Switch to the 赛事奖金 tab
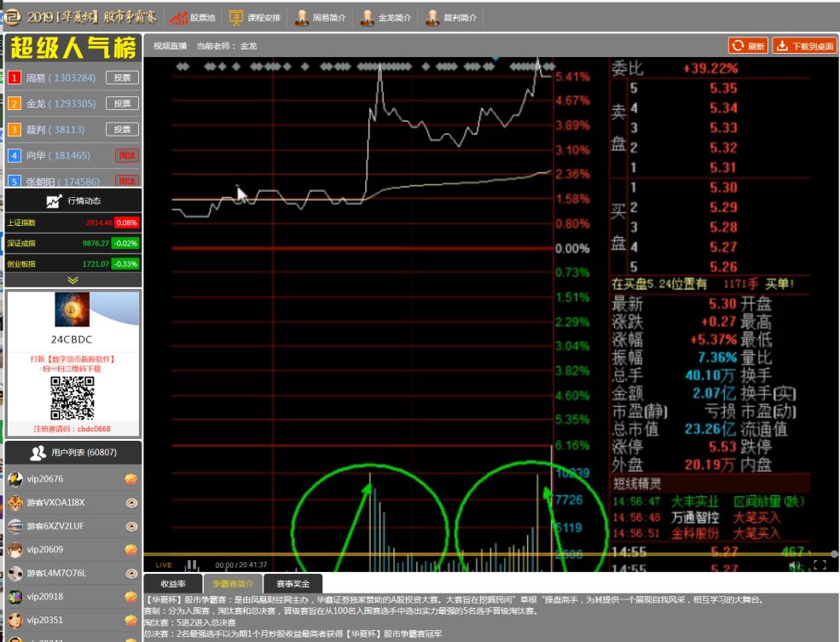Image resolution: width=840 pixels, height=642 pixels. click(x=293, y=584)
